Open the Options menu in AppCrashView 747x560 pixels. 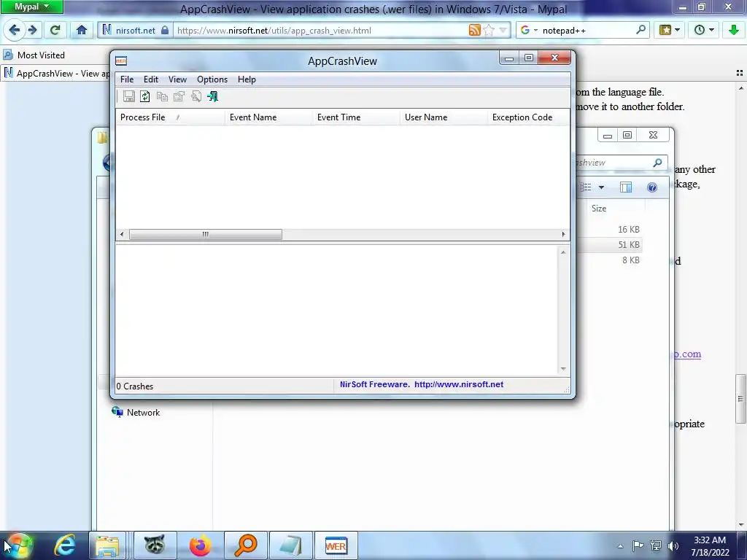(x=212, y=79)
